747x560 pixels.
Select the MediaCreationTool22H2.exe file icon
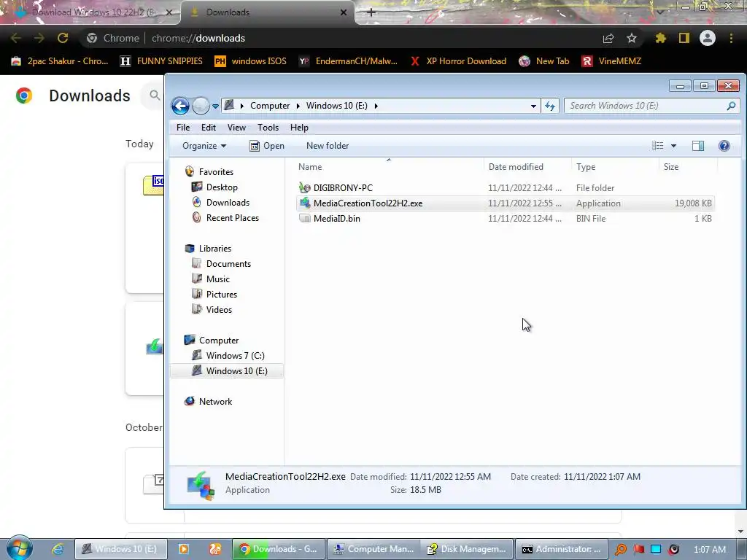tap(304, 203)
